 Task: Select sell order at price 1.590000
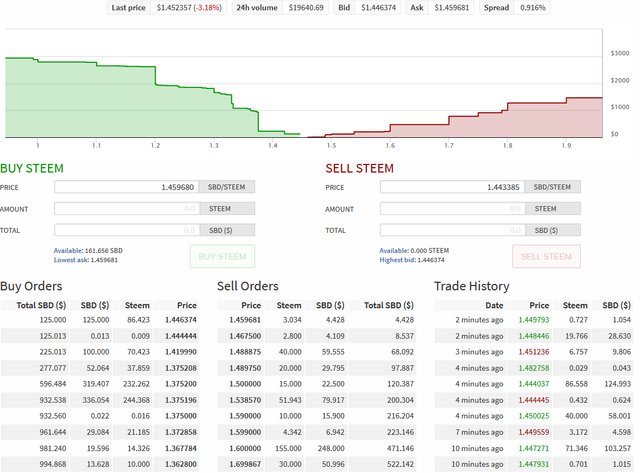pos(317,416)
